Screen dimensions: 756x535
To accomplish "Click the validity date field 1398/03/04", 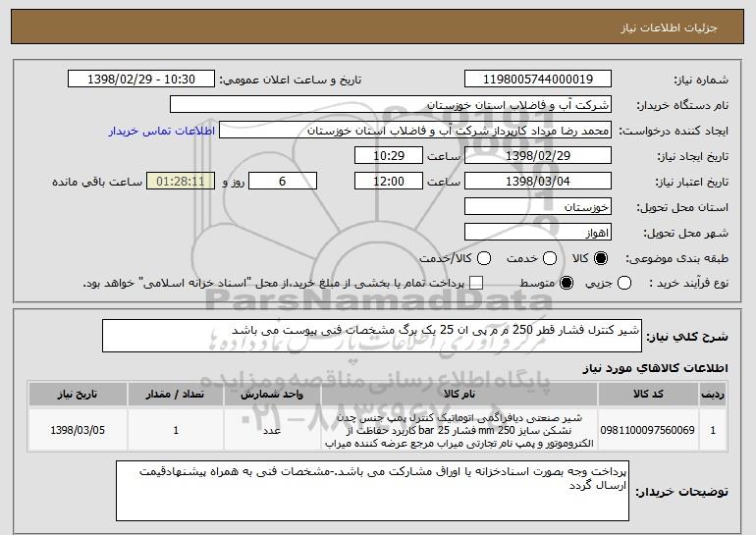I will [538, 182].
